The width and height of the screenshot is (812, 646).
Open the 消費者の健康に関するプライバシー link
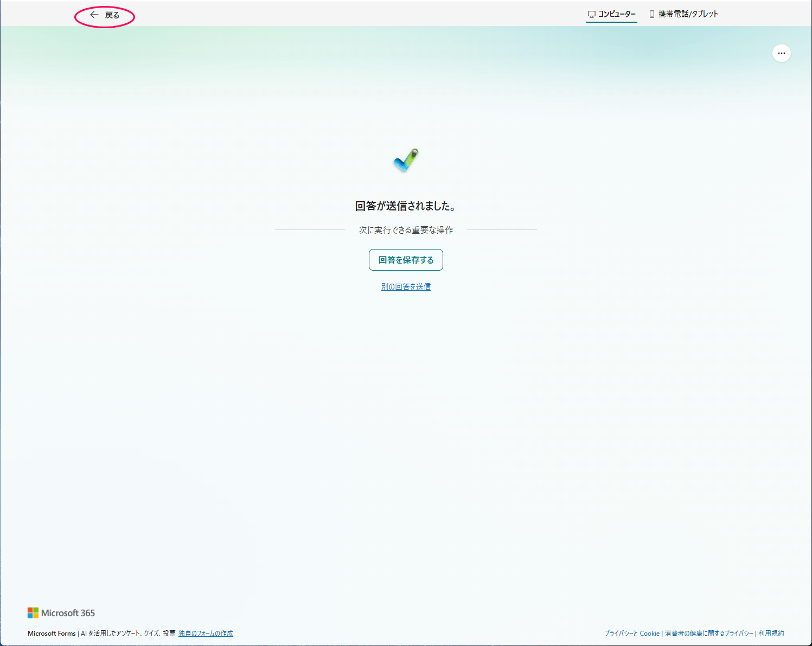tap(709, 634)
